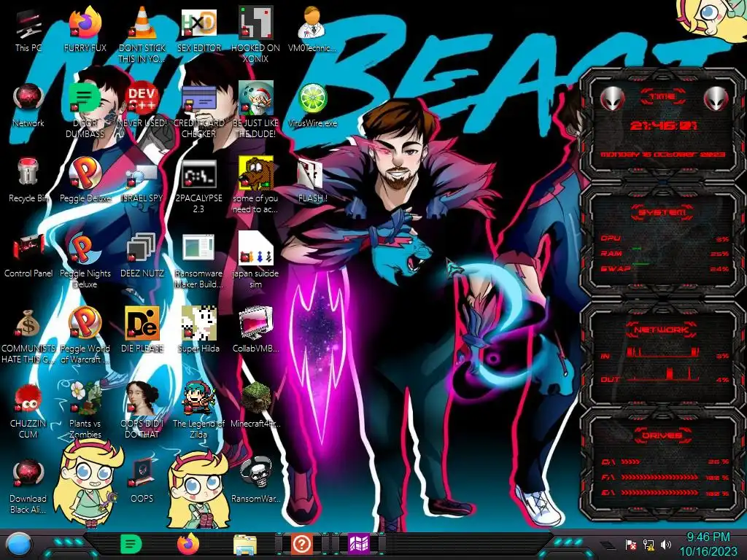Click the CPU usage row in SYSTEM gadget

coord(665,238)
